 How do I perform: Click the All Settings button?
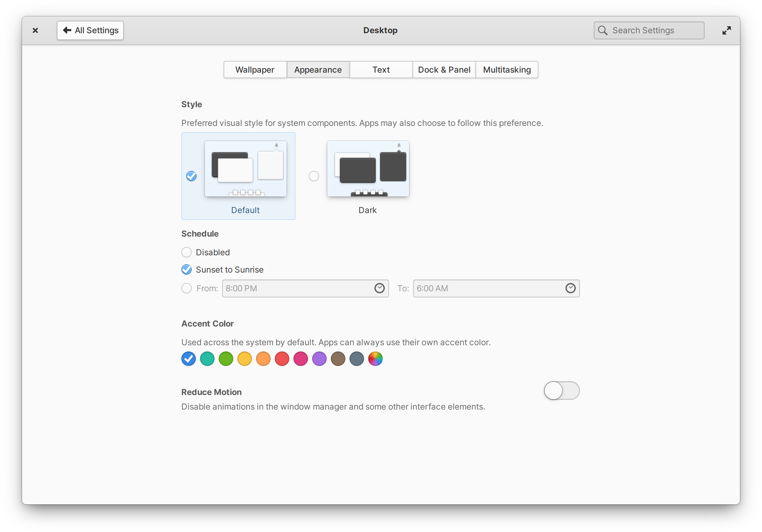(90, 30)
